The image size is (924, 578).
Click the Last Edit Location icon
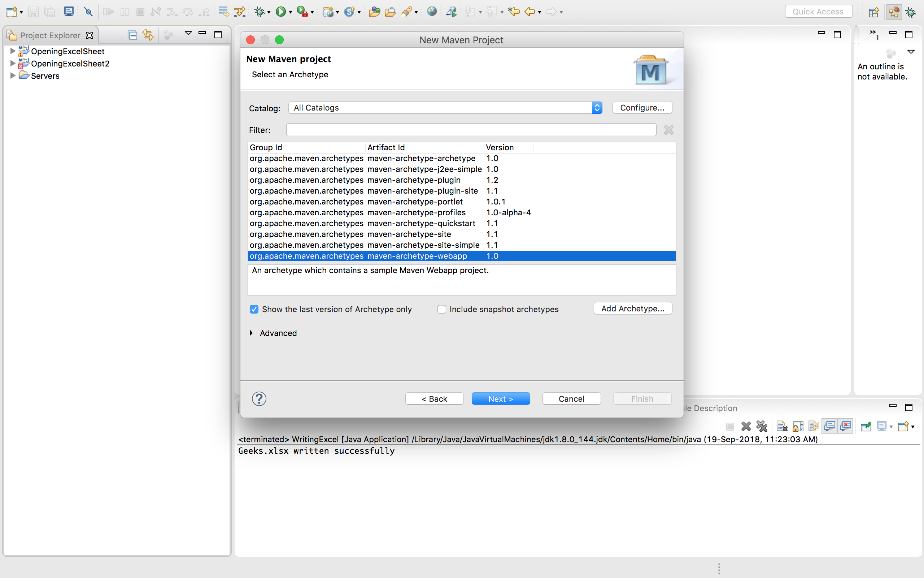click(514, 12)
